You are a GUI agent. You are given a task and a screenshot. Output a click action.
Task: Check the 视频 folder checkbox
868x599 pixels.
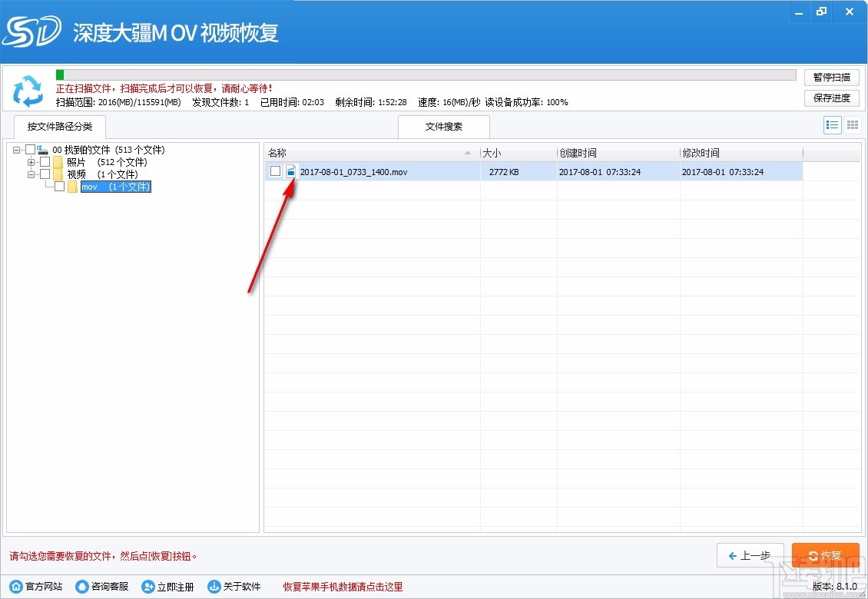point(44,174)
